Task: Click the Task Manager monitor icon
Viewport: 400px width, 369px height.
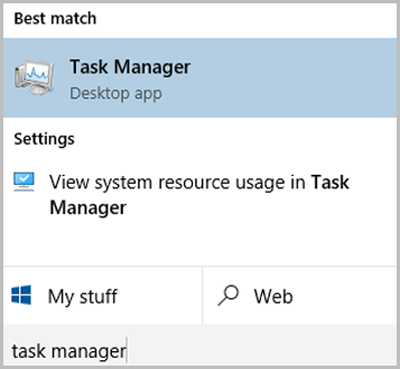Action: (x=34, y=78)
